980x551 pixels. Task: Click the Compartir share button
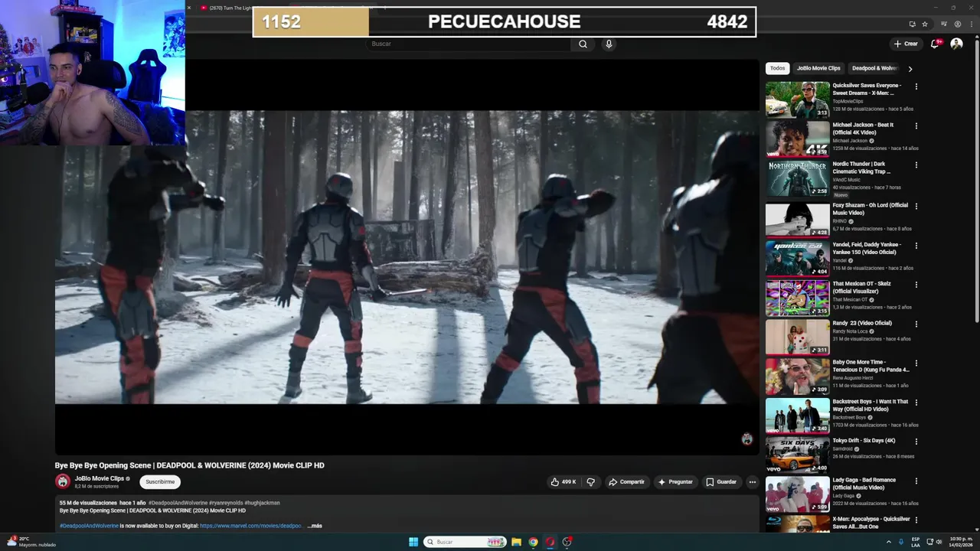coord(626,482)
